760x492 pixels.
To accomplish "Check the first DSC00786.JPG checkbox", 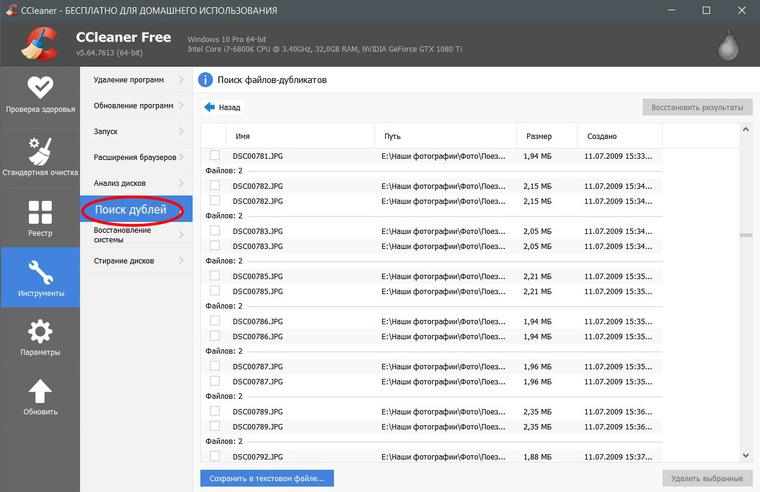I will (x=215, y=320).
